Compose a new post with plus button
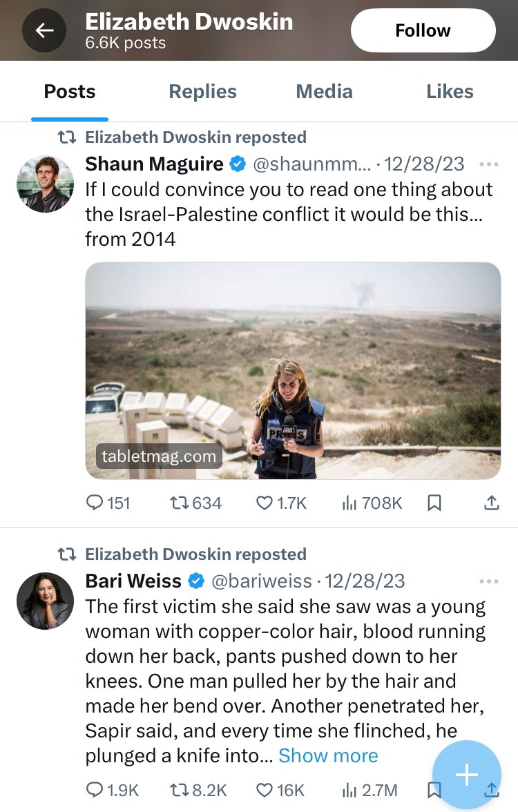Viewport: 518px width, 812px height. pyautogui.click(x=467, y=775)
